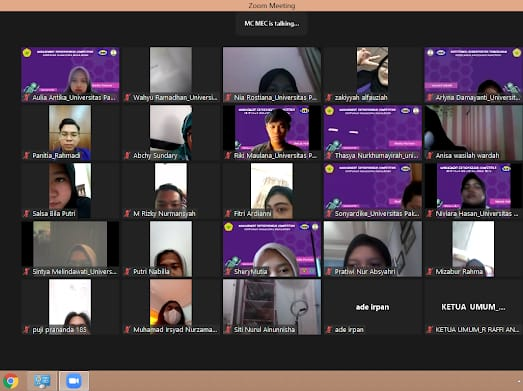Screen dimensions: 523x391
Task: Click muted mic icon beside Muhamad Irsyad
Action: pyautogui.click(x=127, y=330)
